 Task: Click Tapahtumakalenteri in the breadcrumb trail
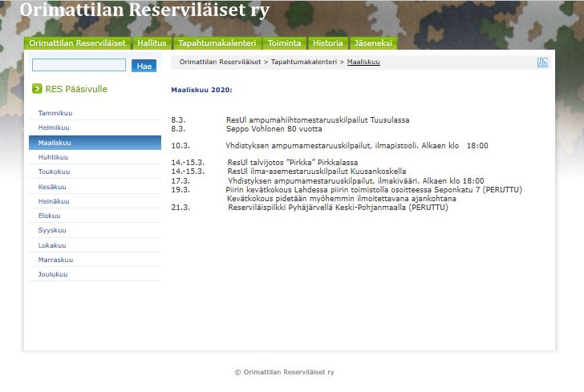point(305,62)
